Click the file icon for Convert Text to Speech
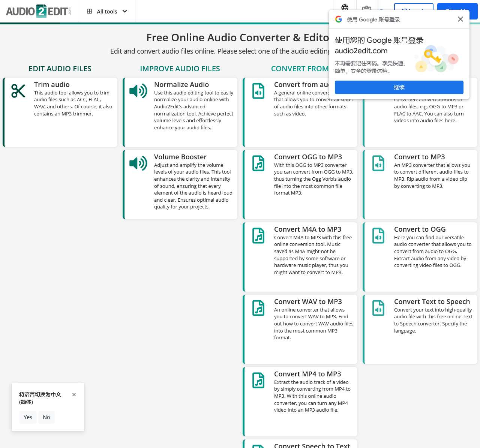Screen dimensions: 480x448 click(x=378, y=308)
